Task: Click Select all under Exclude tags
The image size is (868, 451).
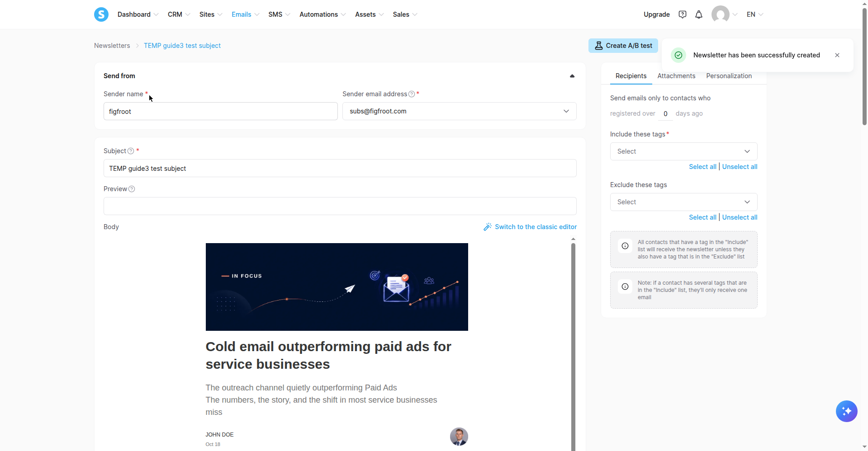Action: [x=702, y=217]
